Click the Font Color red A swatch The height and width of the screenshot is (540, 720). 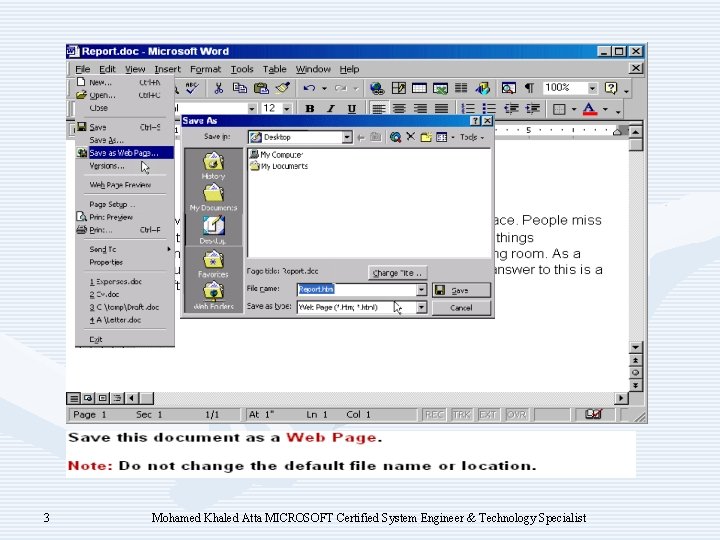click(590, 109)
